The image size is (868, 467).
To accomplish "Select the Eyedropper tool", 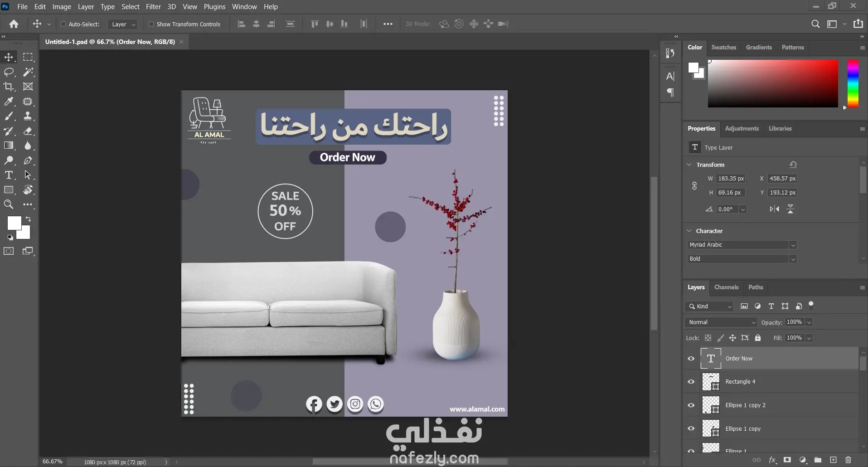I will click(x=9, y=102).
